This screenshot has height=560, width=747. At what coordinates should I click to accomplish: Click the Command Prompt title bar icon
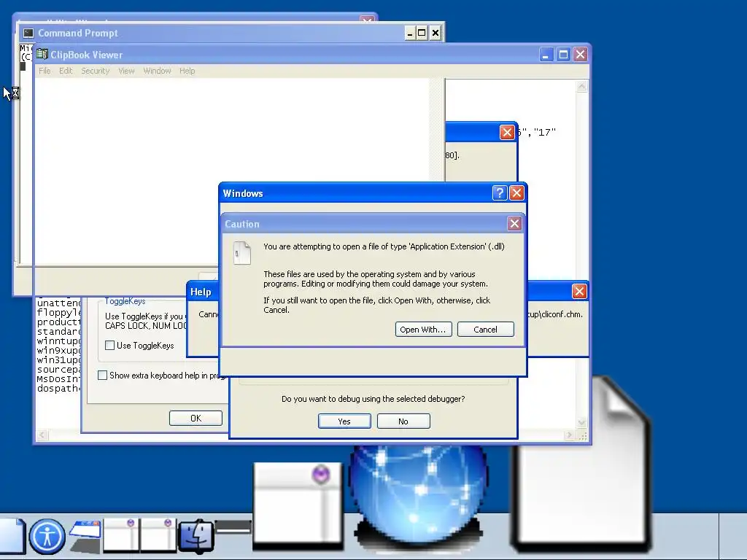28,33
